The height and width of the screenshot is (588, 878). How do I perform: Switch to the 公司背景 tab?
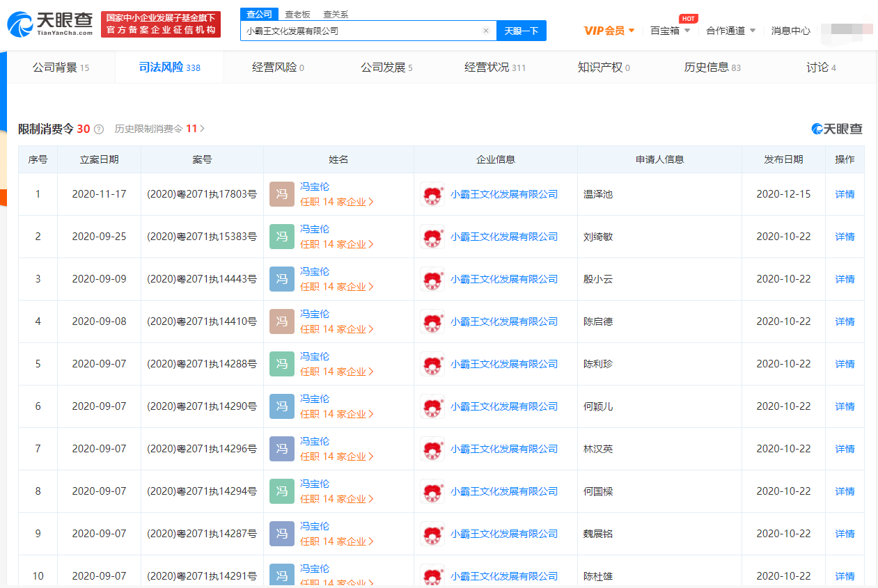[61, 67]
